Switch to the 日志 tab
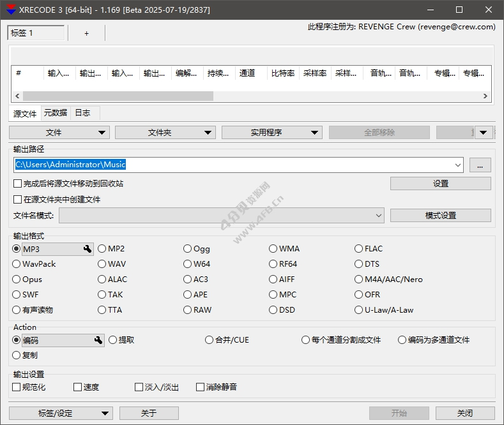Image resolution: width=504 pixels, height=425 pixels. (82, 113)
